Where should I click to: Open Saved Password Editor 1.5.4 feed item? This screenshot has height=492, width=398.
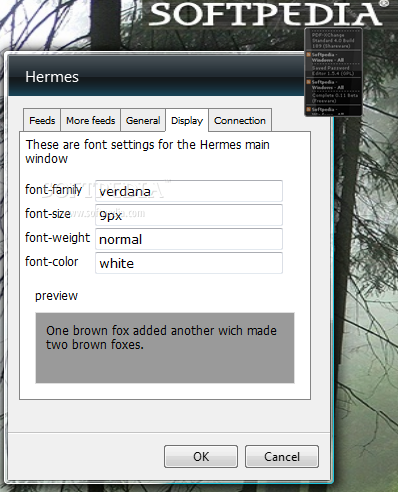click(x=333, y=70)
